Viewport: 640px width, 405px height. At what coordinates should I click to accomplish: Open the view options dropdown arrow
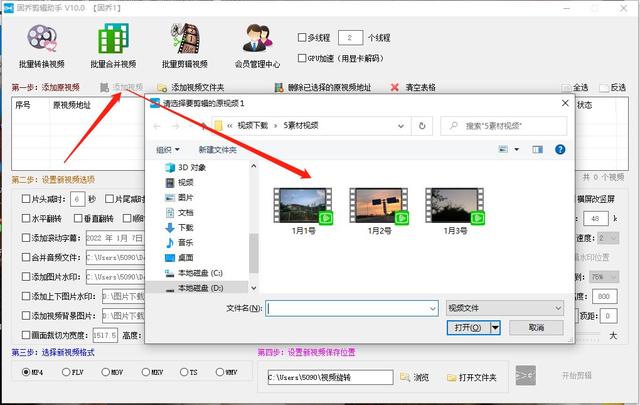tap(517, 149)
